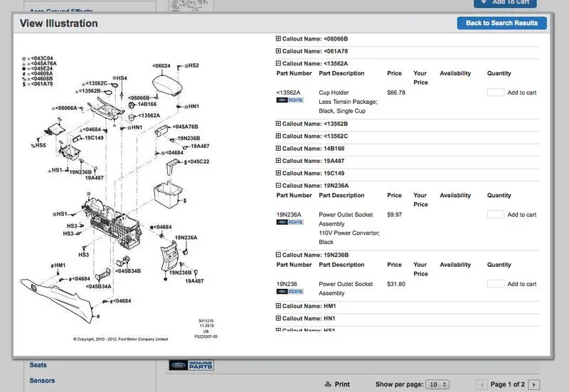
Task: Click thumbnail illustration behind dialog top
Action: [191, 5]
